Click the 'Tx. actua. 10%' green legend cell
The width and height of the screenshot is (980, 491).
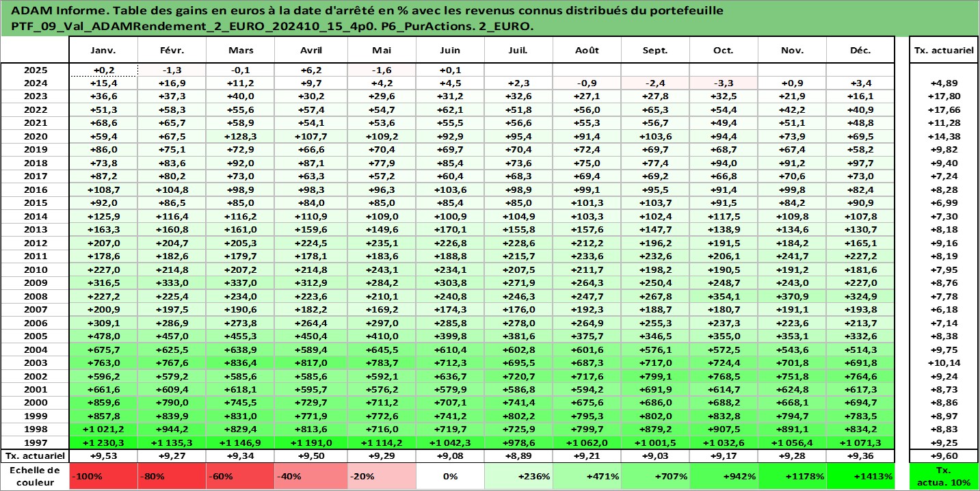click(944, 476)
